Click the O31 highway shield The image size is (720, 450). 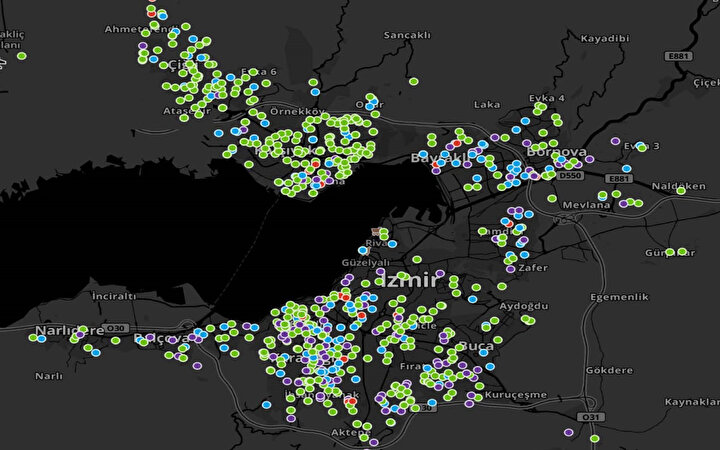(x=591, y=417)
